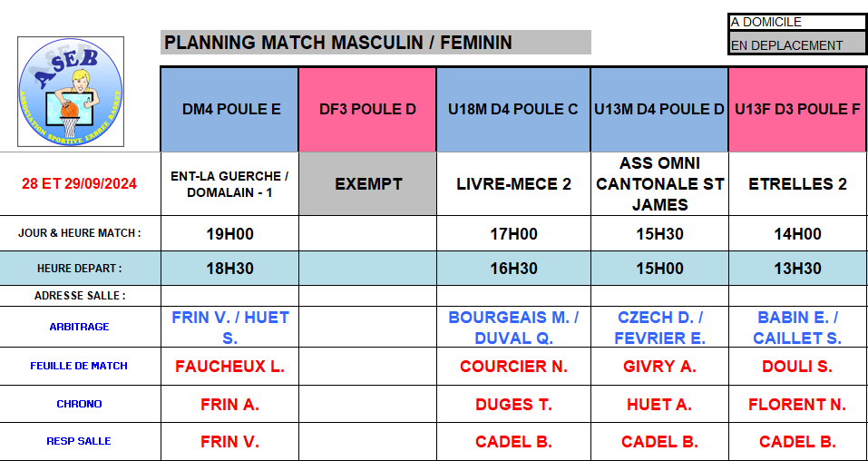
Task: Select the BOURGEAIS M. / DUVAL Q. referee cell
Action: coord(513,328)
